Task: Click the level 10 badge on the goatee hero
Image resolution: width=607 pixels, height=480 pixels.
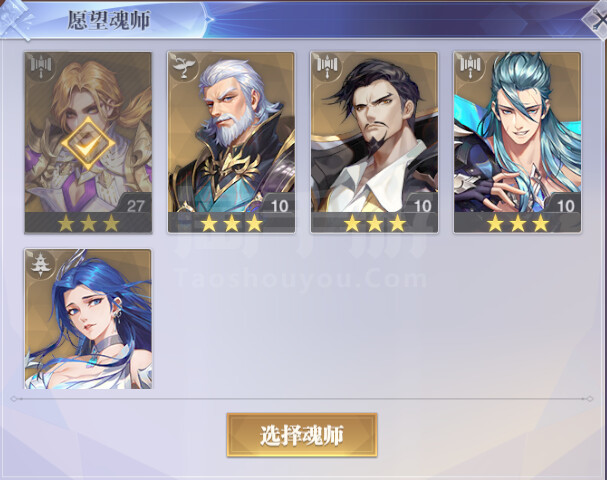Action: coord(421,204)
